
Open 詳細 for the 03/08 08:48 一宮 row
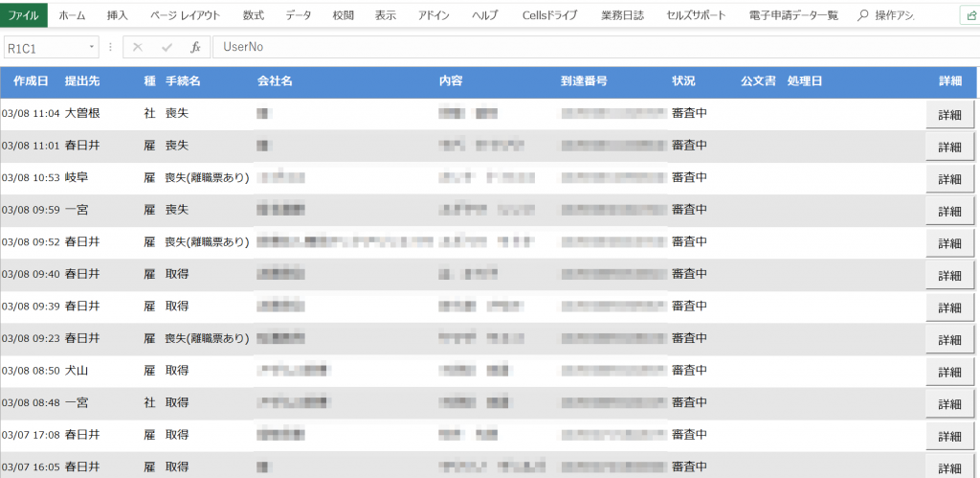tap(950, 404)
